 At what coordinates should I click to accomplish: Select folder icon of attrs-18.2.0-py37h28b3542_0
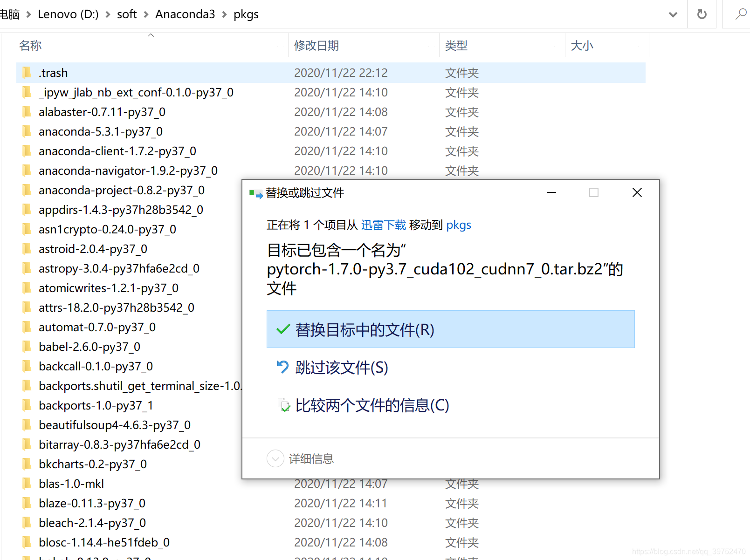[27, 307]
